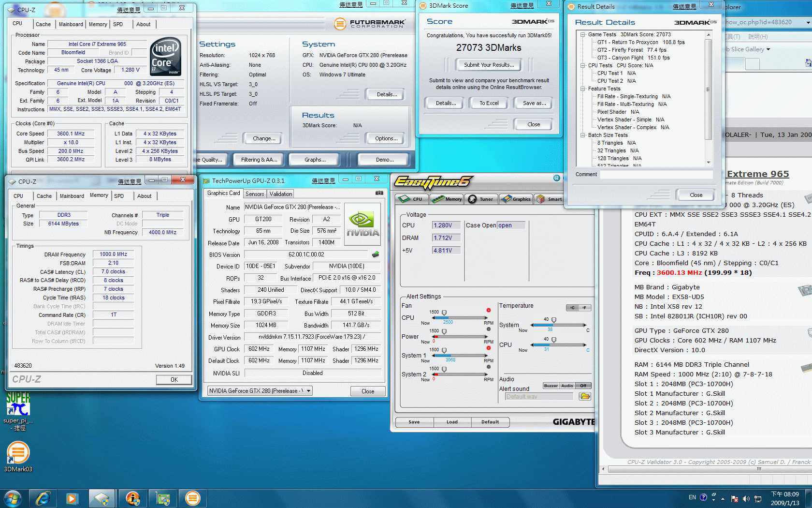Screen dimensions: 812x508
Task: Click the Default.wav alert sound field
Action: click(x=538, y=397)
